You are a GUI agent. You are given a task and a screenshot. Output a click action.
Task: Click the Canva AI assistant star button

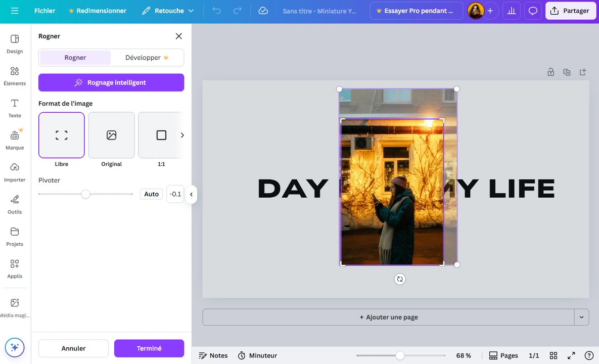tap(15, 347)
